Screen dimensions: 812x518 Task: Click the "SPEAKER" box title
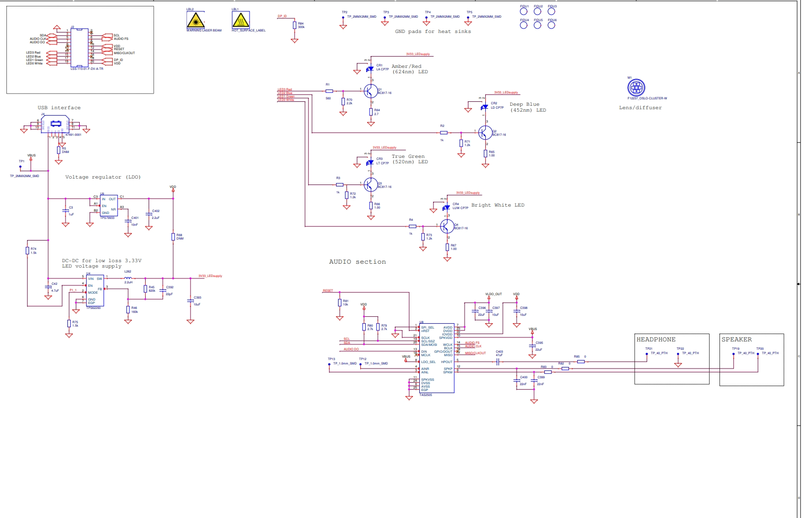(737, 339)
